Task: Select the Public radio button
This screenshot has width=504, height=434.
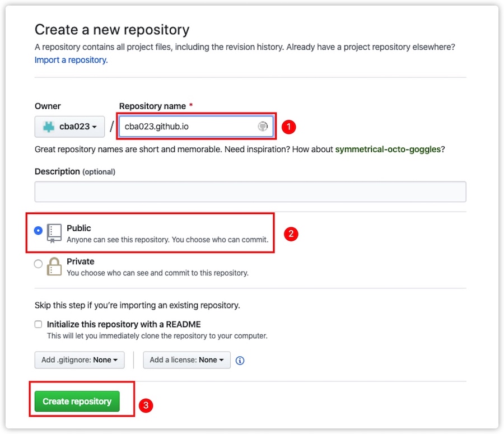Action: tap(38, 231)
